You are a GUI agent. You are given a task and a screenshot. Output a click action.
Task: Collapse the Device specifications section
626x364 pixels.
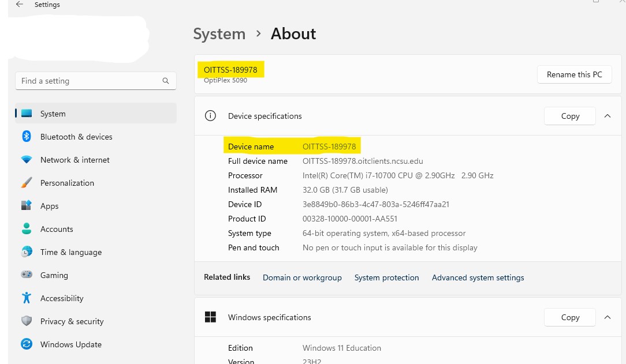point(608,116)
